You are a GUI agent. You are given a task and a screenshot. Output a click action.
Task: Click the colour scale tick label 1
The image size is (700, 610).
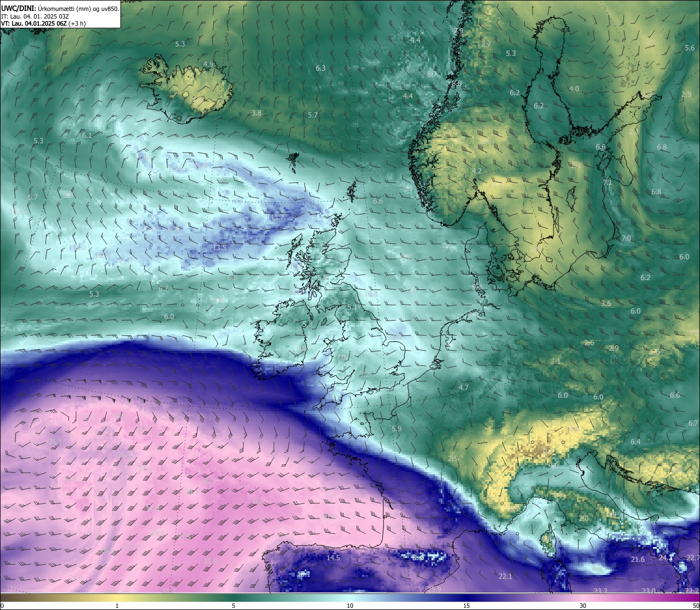click(x=117, y=606)
